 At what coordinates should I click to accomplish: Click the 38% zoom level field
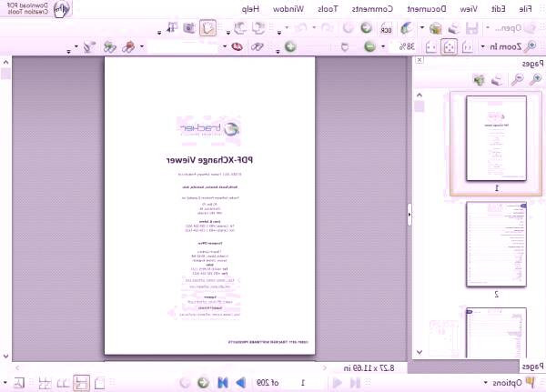coord(402,46)
